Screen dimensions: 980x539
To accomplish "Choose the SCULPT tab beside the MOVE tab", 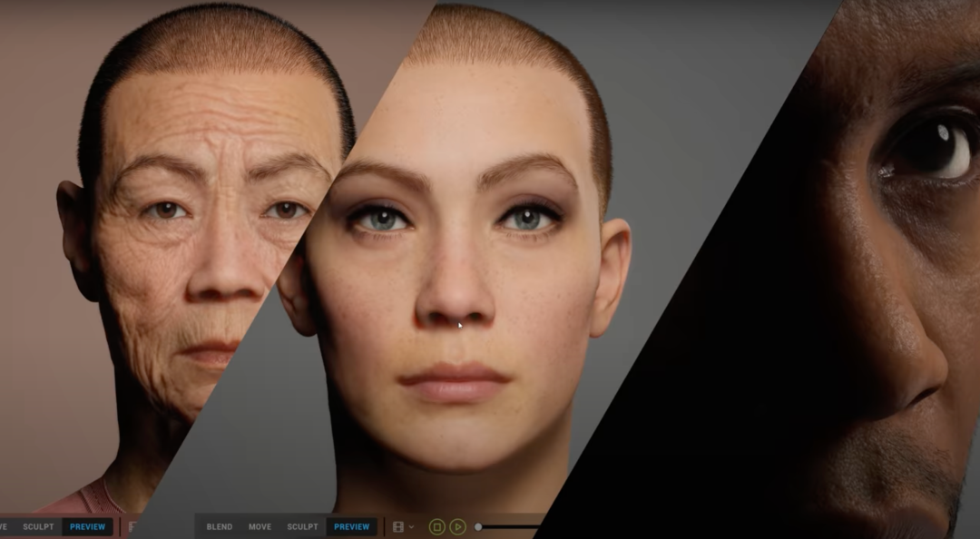I will (302, 527).
